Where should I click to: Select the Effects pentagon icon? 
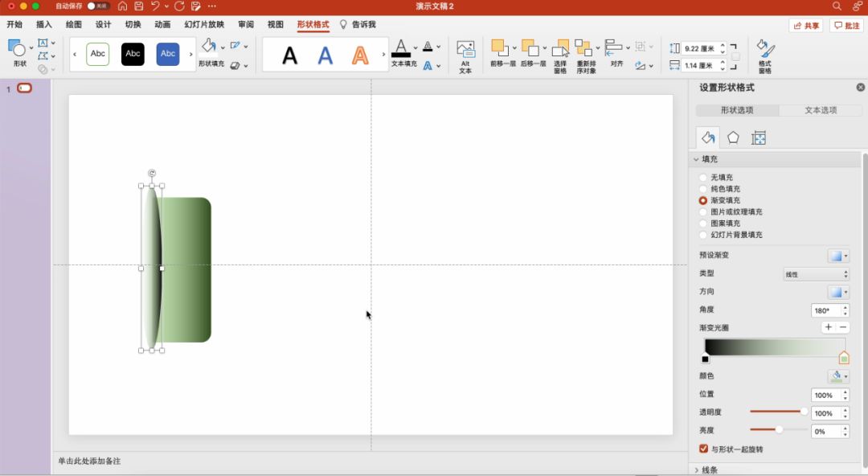tap(733, 137)
